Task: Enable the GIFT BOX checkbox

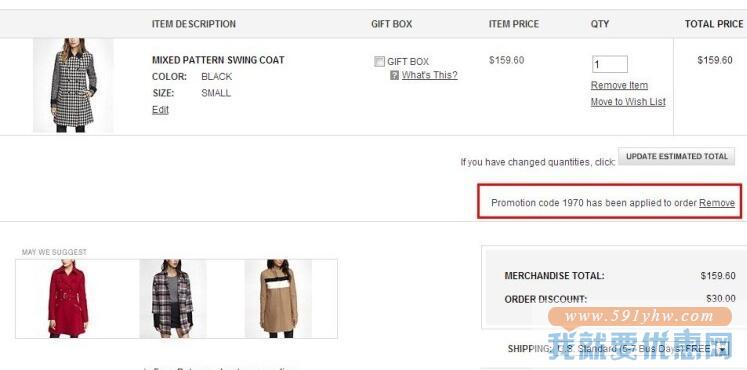Action: pos(379,61)
